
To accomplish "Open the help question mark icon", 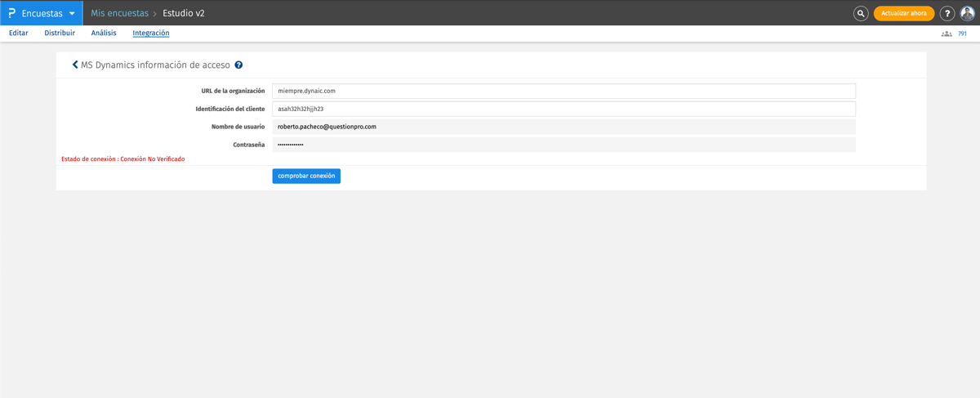I will [947, 13].
